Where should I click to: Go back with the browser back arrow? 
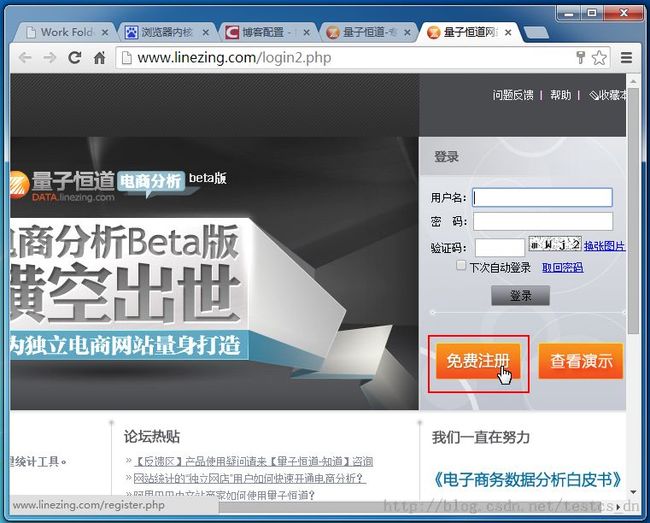(25, 58)
